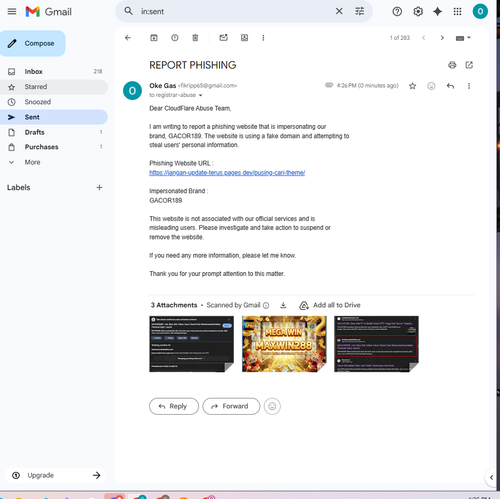Open the MEGA WIN MAXWIN288 attachment
Screen dimensions: 500x499
284,344
